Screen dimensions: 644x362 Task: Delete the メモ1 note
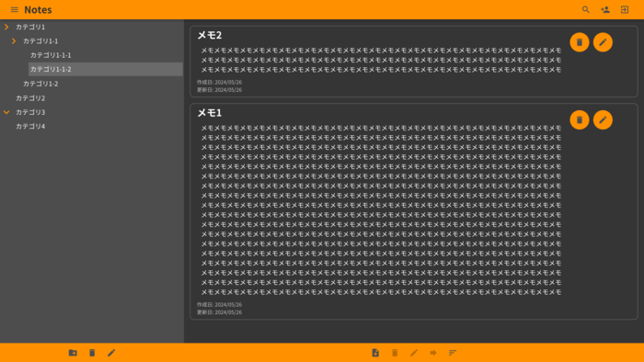(580, 119)
